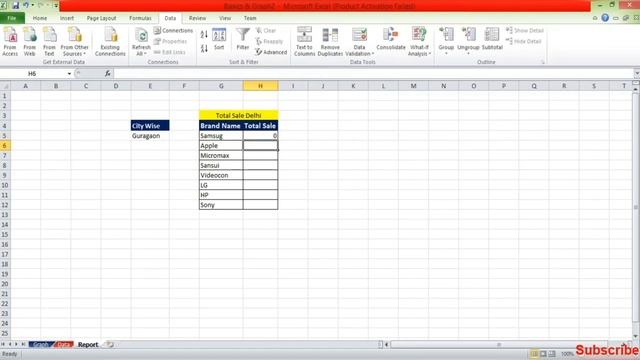This screenshot has height=360, width=640.
Task: Switch to the Review tab
Action: (197, 18)
